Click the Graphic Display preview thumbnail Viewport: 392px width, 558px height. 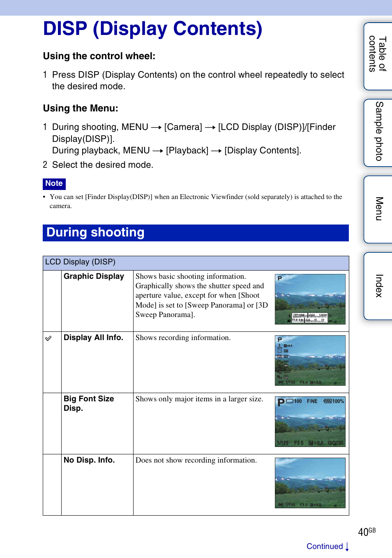coord(310,299)
